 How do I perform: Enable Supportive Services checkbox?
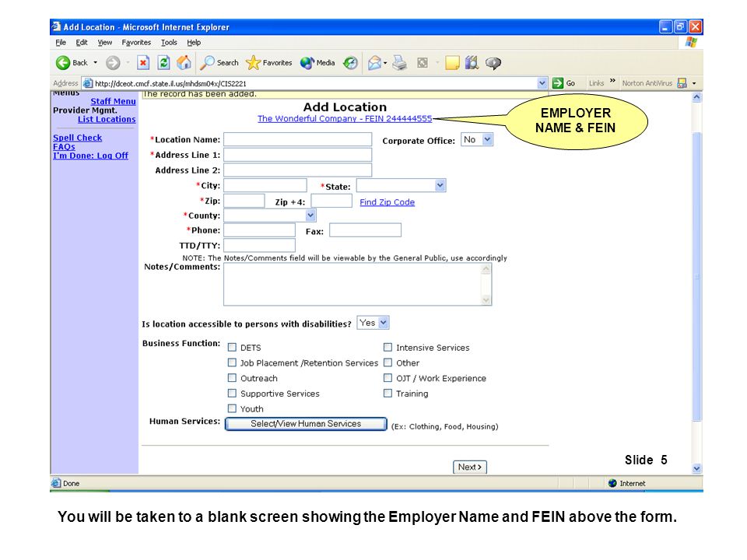[232, 393]
